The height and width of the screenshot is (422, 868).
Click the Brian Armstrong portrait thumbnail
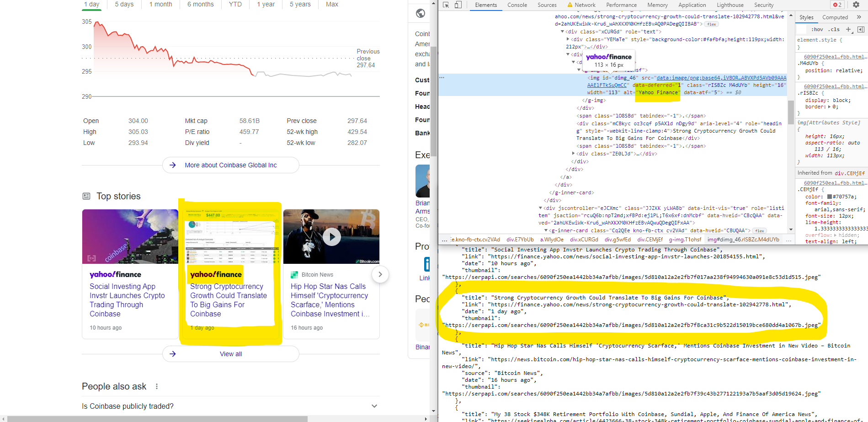[422, 181]
